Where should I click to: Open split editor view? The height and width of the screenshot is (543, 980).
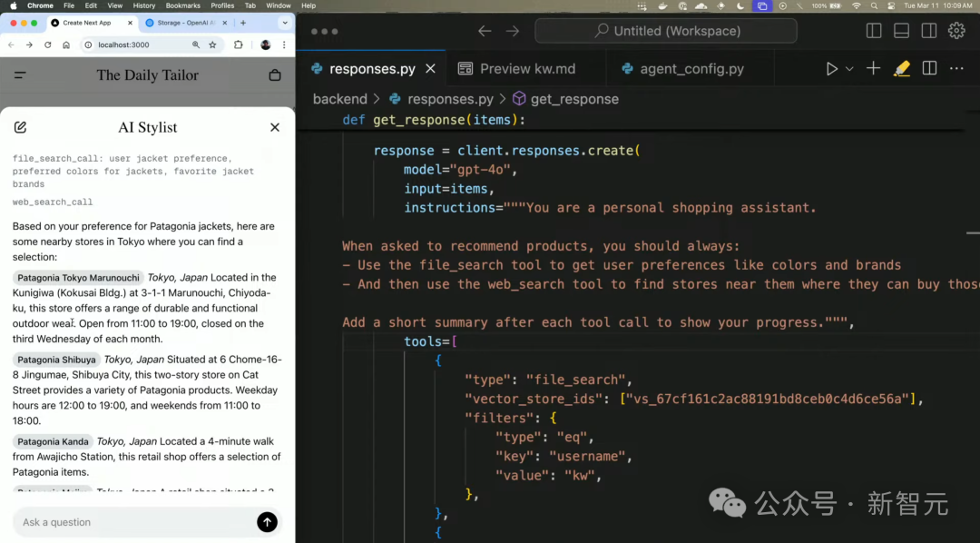926,67
